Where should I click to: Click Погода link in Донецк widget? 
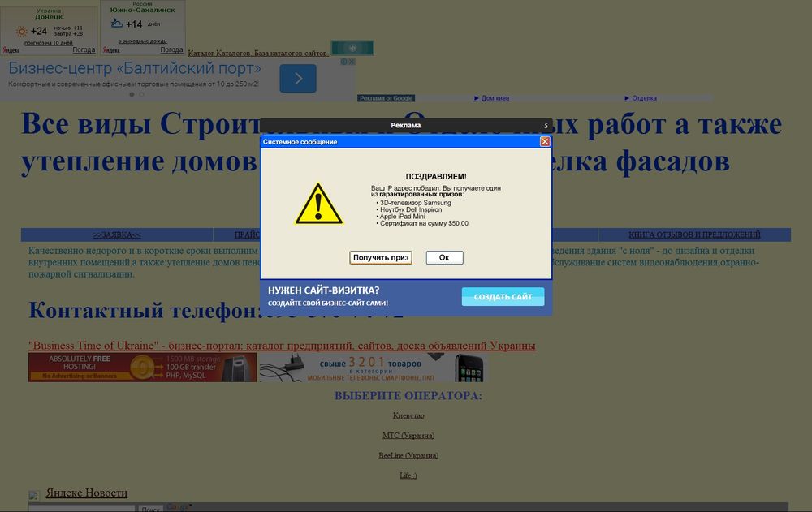click(x=84, y=50)
